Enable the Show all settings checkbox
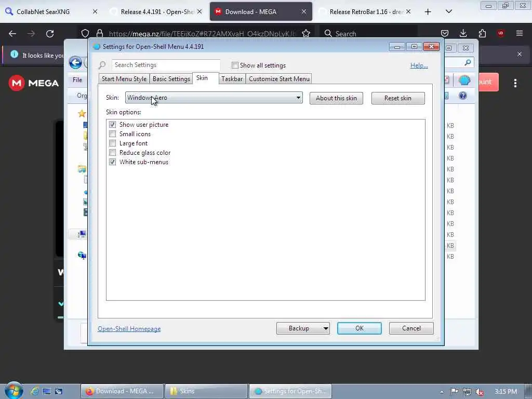Image resolution: width=532 pixels, height=399 pixels. point(235,65)
